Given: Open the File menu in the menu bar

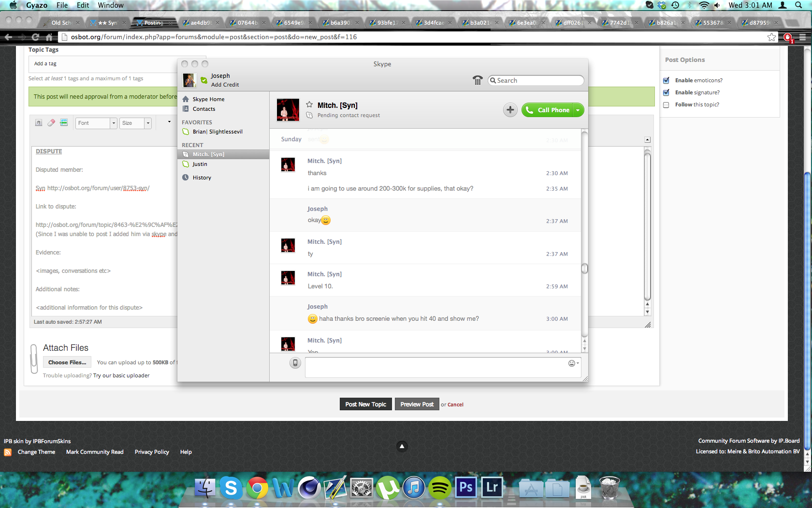Looking at the screenshot, I should click(x=62, y=5).
